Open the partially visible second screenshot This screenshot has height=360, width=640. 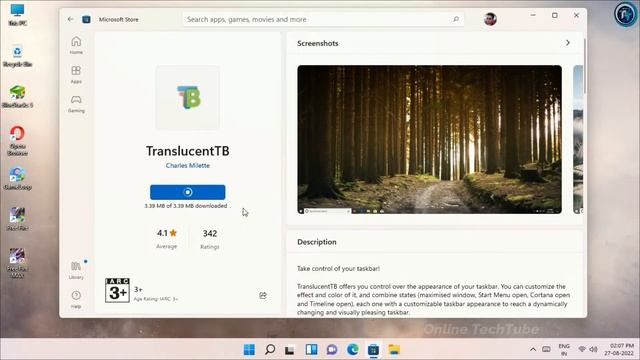(x=578, y=140)
